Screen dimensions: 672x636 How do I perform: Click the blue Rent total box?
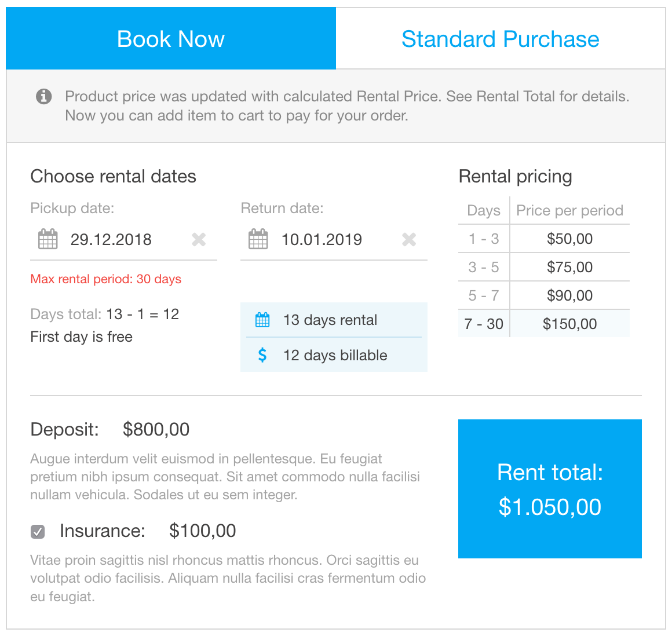pyautogui.click(x=549, y=489)
